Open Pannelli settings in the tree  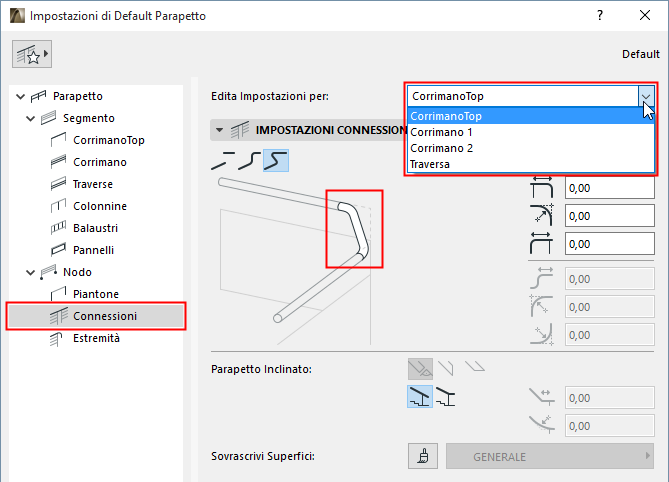tap(93, 250)
